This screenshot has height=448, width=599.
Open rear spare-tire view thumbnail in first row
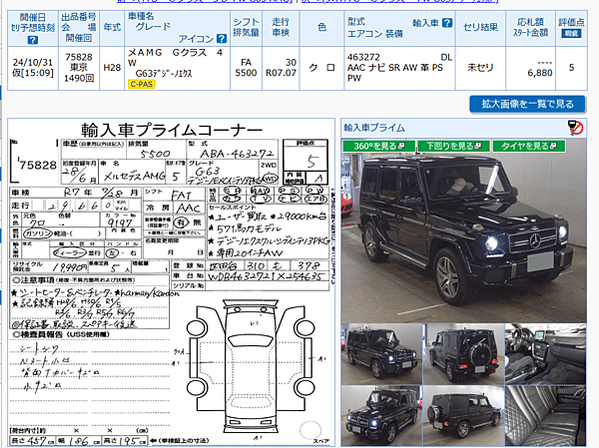pos(463,354)
